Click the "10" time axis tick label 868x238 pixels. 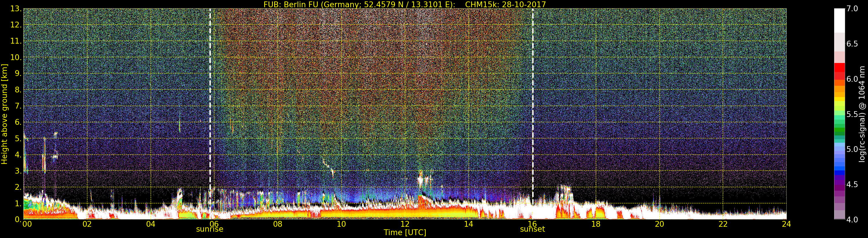tap(341, 224)
